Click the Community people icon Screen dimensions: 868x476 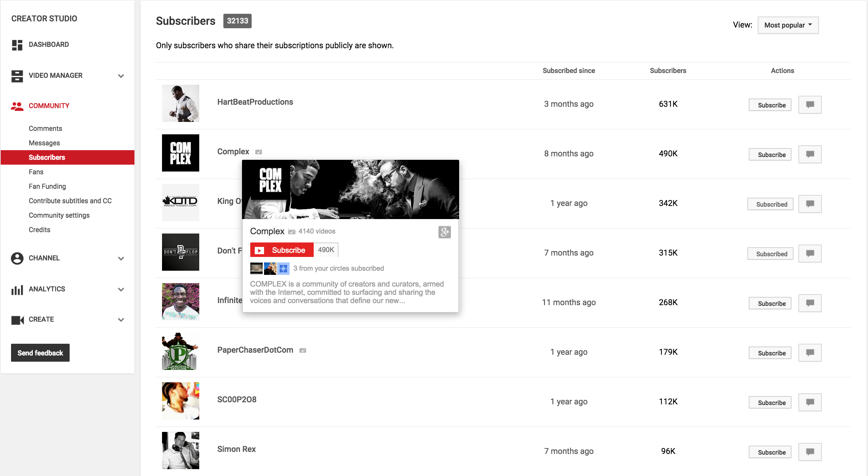[x=17, y=106]
